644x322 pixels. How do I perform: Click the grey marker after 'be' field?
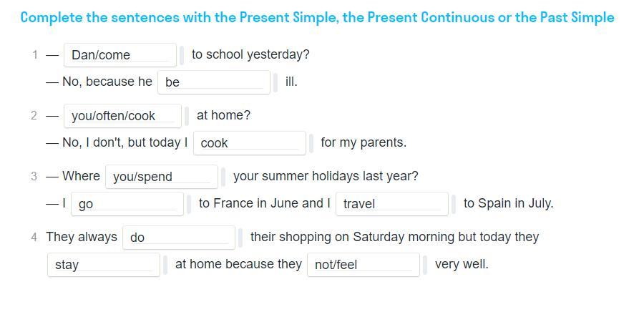pyautogui.click(x=275, y=82)
